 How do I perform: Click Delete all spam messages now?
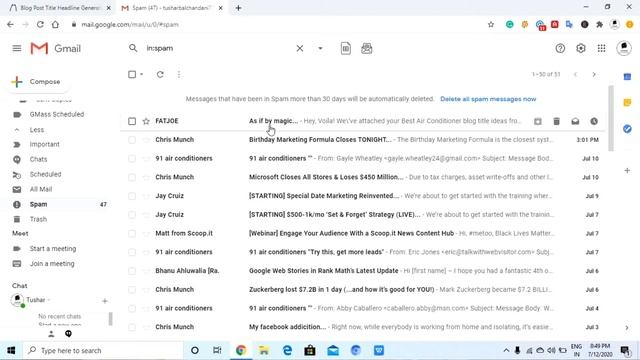point(488,99)
